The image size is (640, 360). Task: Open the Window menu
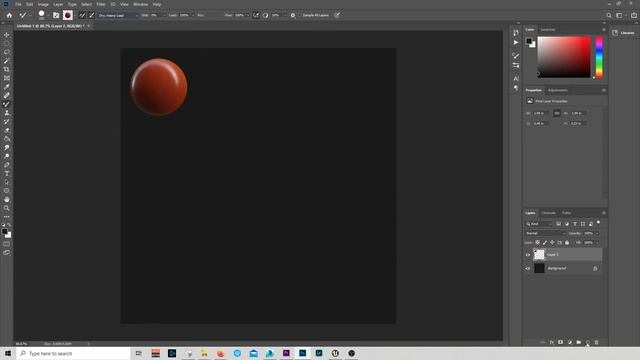(x=140, y=4)
